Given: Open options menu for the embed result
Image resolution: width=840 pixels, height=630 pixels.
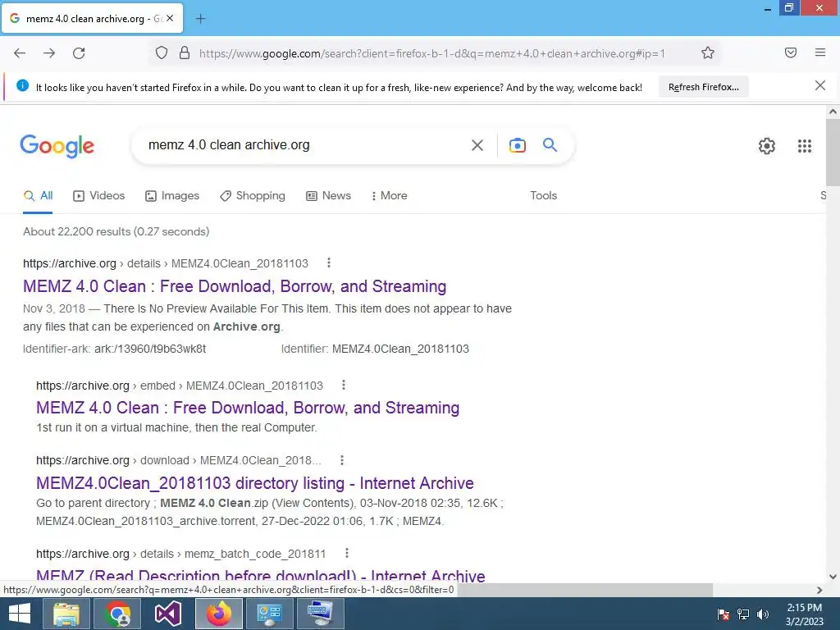Looking at the screenshot, I should point(344,386).
